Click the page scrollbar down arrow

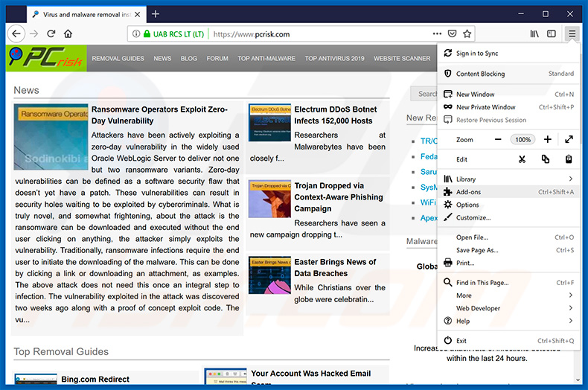pos(578,380)
